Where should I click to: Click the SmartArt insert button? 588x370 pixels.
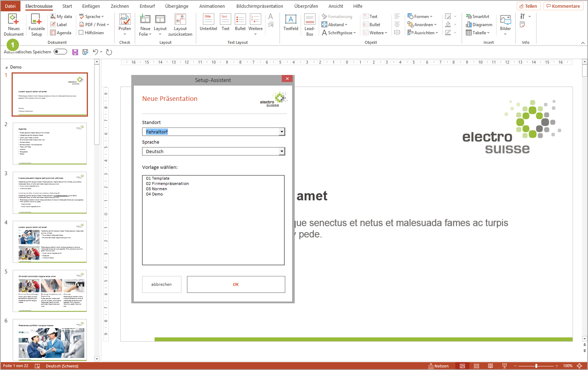pyautogui.click(x=477, y=16)
